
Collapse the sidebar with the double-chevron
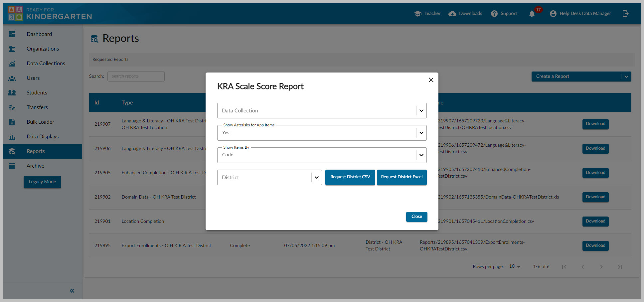(72, 290)
